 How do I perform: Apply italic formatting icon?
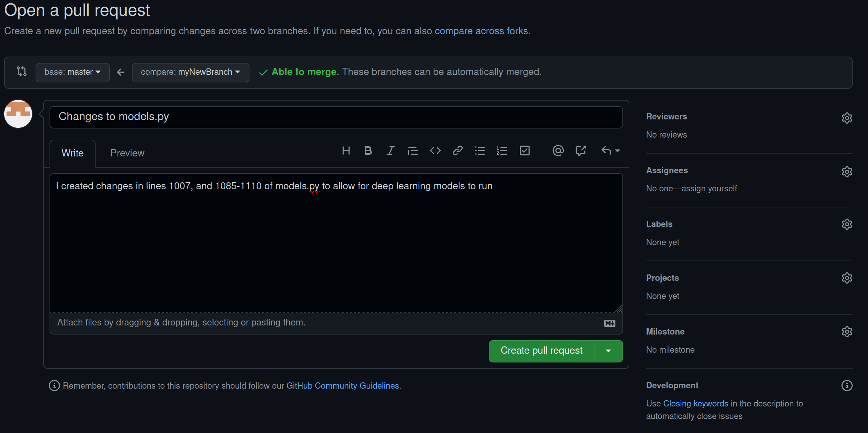click(x=390, y=151)
